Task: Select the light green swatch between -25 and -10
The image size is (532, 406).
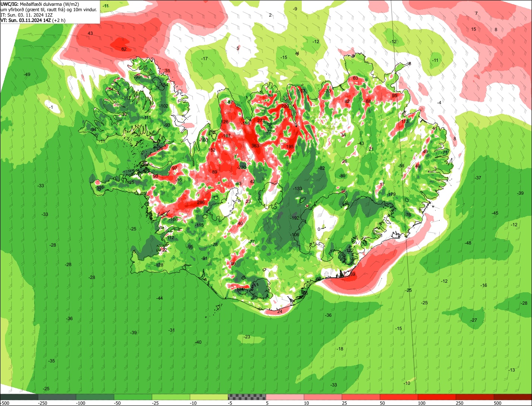Action: click(171, 397)
